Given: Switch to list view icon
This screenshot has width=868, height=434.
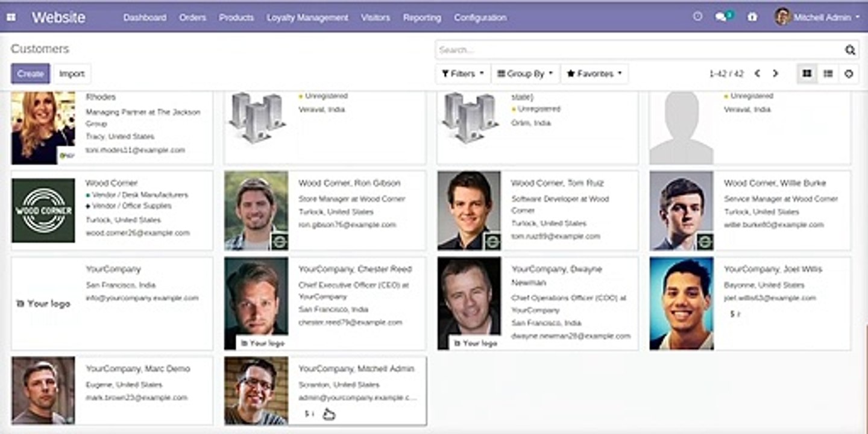Looking at the screenshot, I should pyautogui.click(x=828, y=74).
